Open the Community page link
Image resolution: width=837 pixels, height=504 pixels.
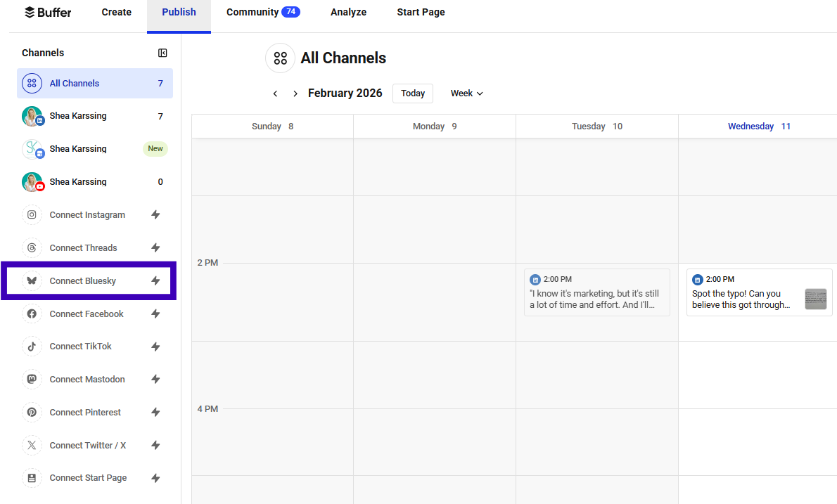point(263,12)
